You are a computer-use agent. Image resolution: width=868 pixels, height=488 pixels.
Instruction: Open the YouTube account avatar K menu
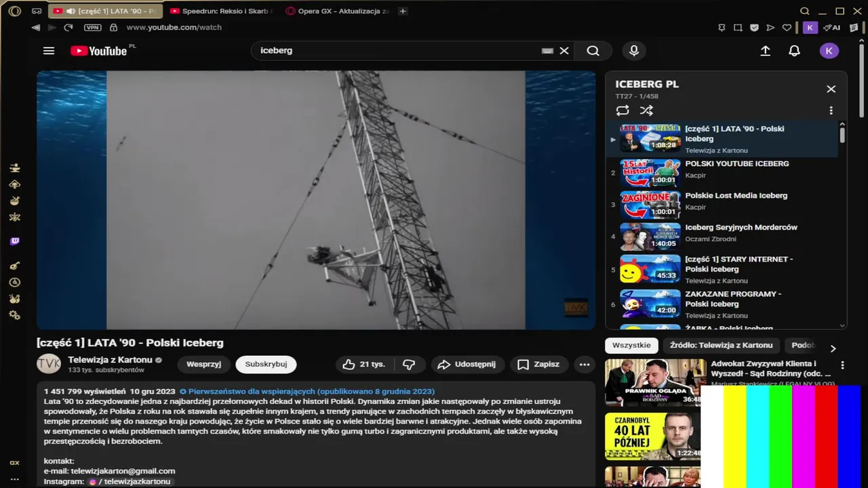tap(829, 51)
